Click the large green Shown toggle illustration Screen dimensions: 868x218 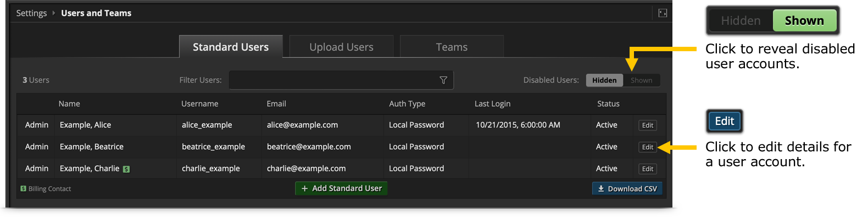tap(804, 21)
